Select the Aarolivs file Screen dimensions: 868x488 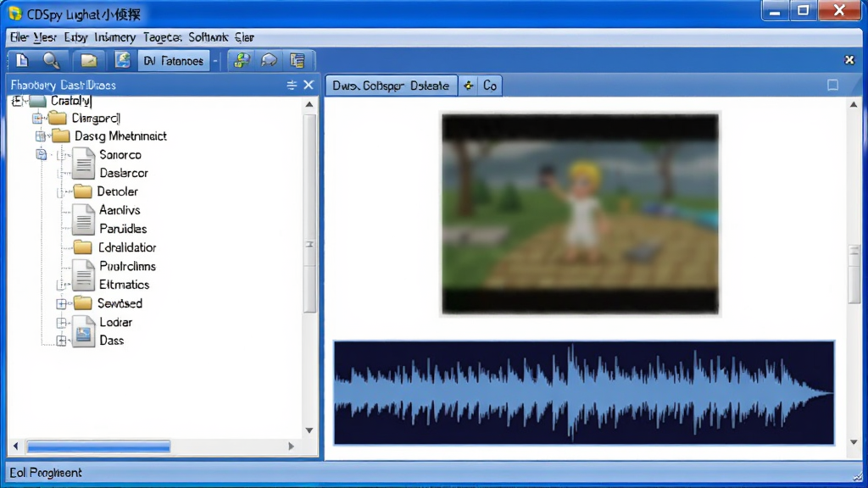point(120,210)
